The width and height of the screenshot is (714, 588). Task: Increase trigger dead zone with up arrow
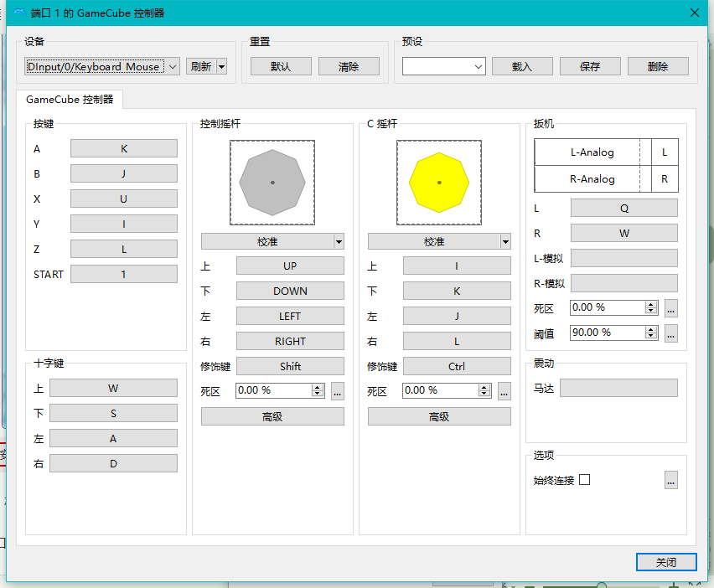(651, 304)
